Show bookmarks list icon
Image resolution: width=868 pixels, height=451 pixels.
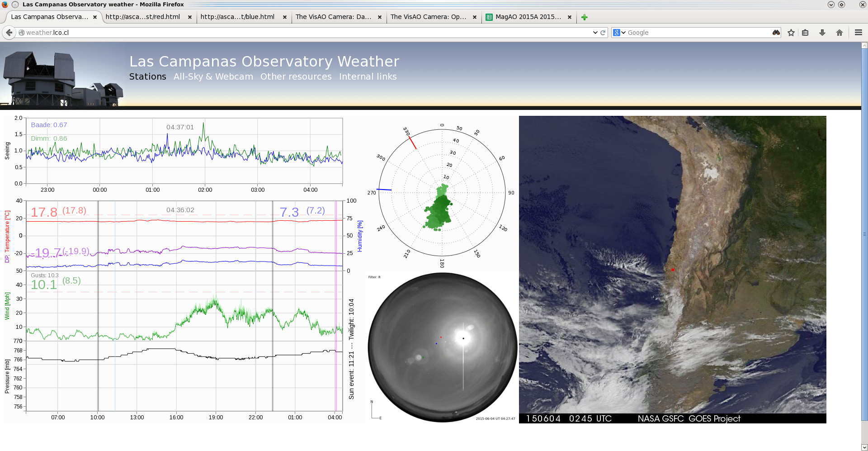tap(805, 33)
